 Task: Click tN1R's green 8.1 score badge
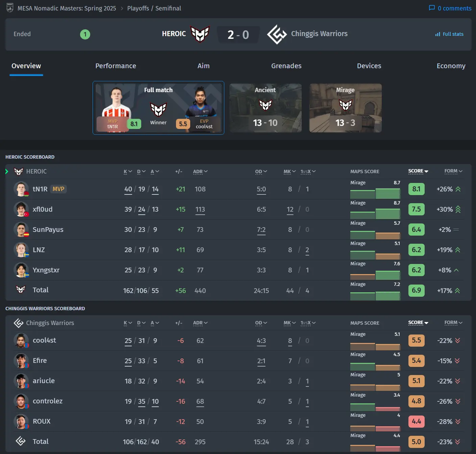click(416, 189)
